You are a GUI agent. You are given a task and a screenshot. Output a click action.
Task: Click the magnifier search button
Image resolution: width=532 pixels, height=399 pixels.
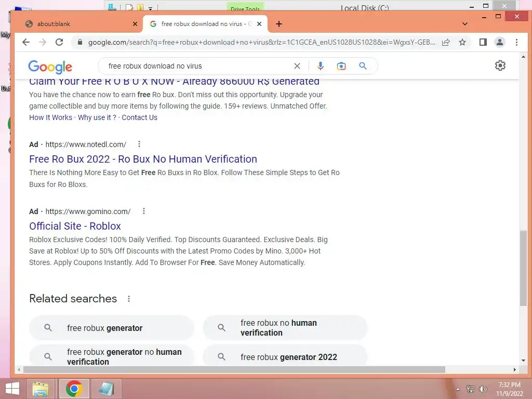coord(363,66)
